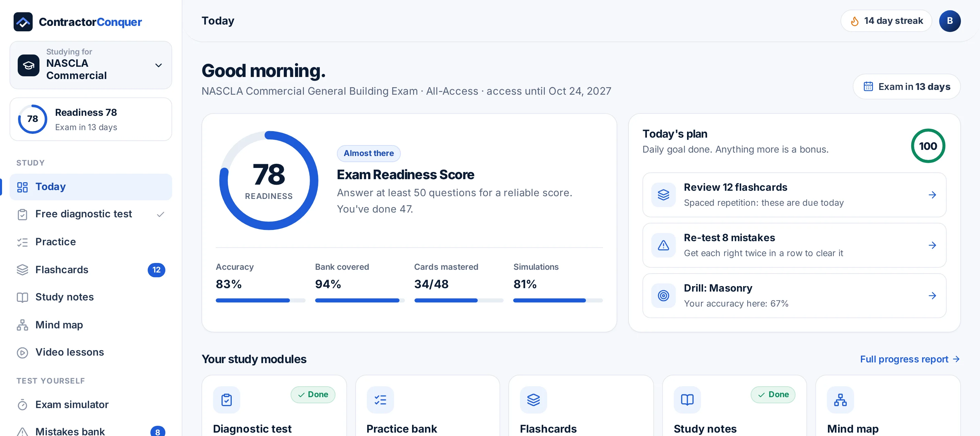
Task: Open the Flashcards module card
Action: (581, 406)
